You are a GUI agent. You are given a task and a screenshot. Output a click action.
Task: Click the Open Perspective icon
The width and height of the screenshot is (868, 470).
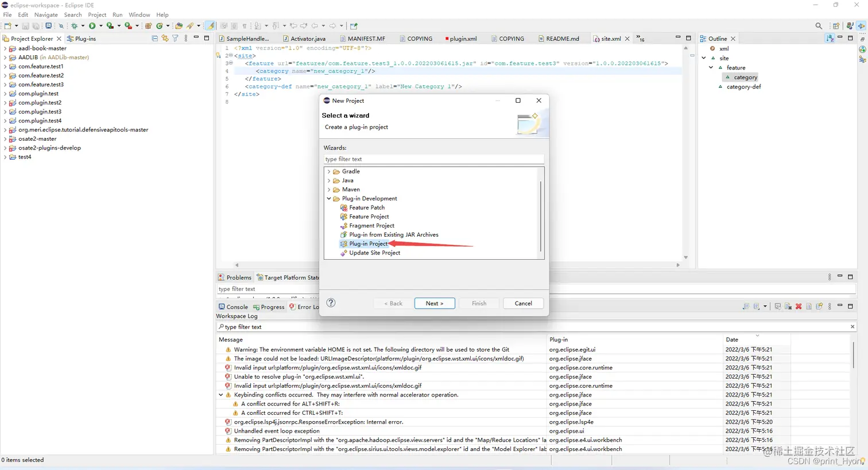click(x=836, y=26)
